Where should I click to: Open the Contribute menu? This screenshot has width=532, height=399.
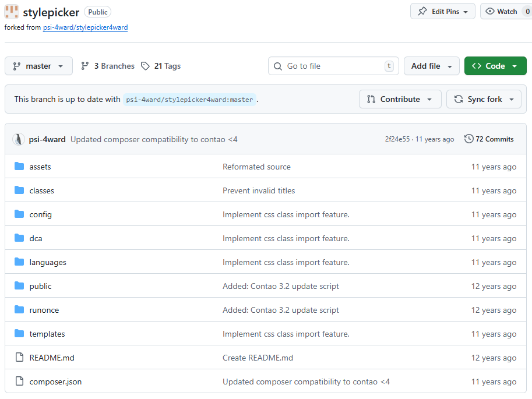[399, 99]
